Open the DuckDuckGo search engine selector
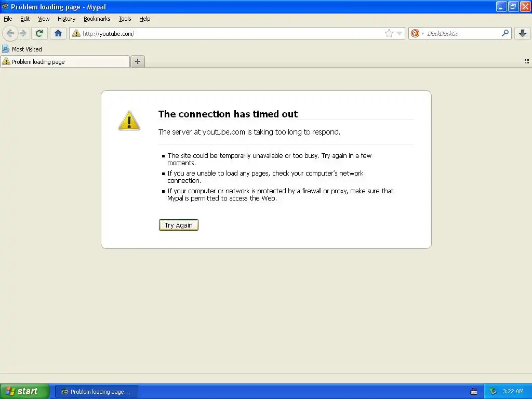 [417, 33]
